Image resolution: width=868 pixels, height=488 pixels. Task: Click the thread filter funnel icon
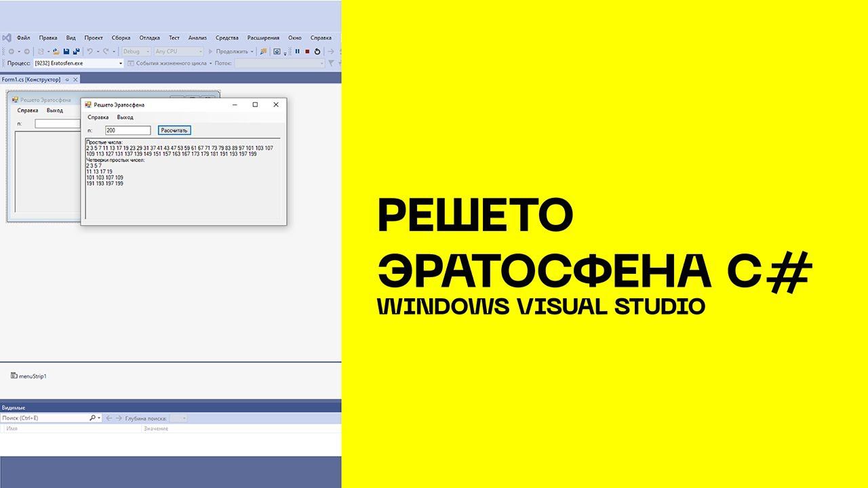pos(331,63)
